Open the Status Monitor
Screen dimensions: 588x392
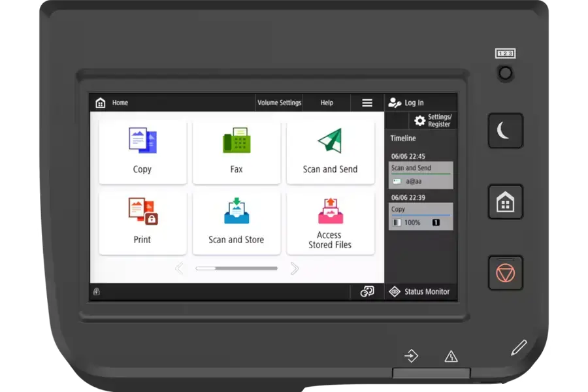pyautogui.click(x=420, y=292)
